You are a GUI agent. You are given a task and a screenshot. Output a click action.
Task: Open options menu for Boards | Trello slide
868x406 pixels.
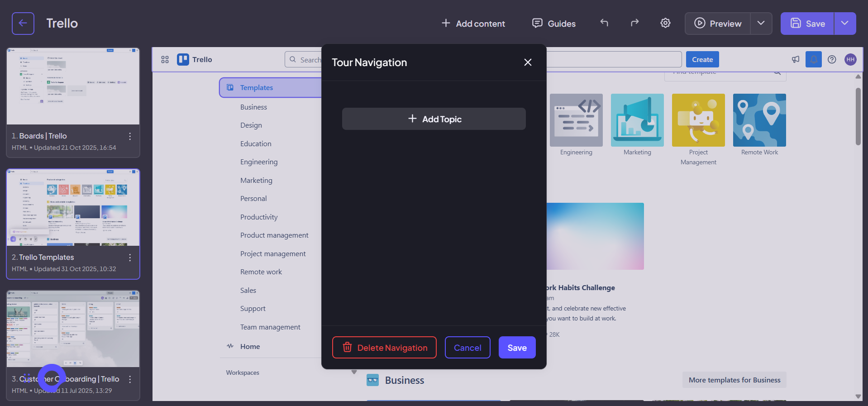point(130,136)
